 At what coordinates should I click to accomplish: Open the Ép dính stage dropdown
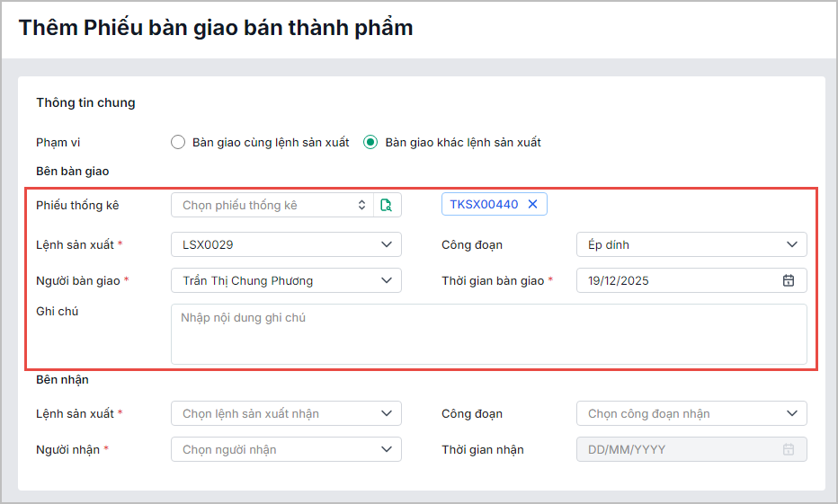[x=791, y=244]
